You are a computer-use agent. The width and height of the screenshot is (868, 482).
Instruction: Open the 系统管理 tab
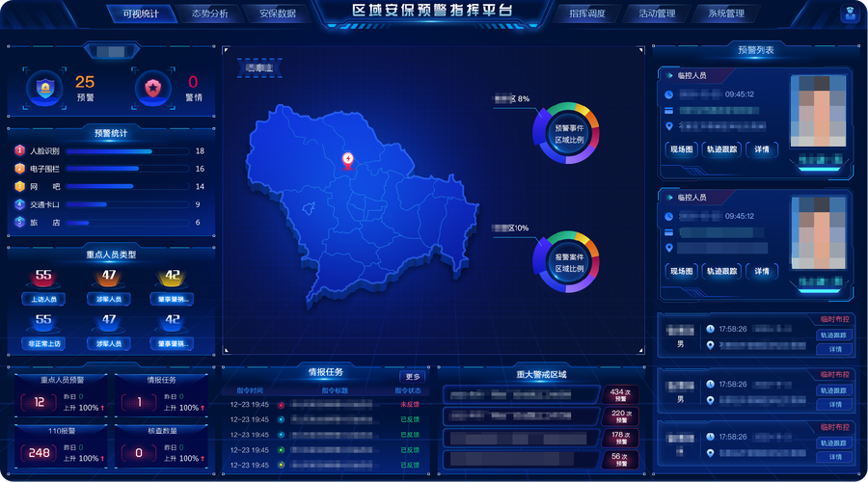coord(725,14)
